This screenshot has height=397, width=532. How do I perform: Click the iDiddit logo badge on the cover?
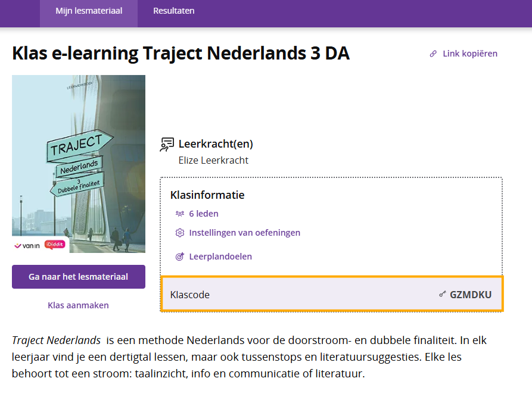tap(55, 245)
